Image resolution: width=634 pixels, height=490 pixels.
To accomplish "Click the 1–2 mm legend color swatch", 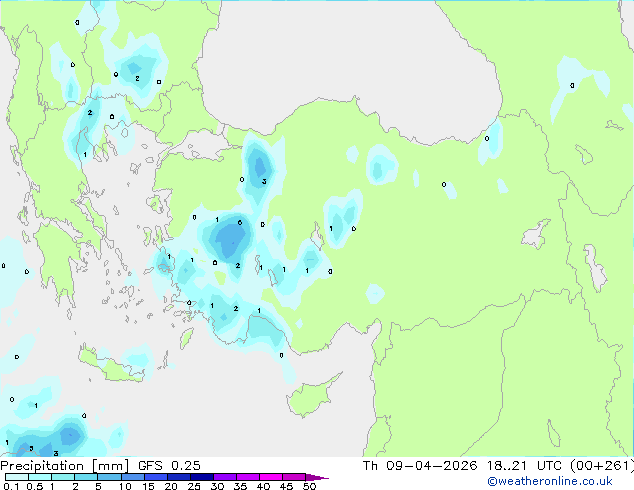I will click(x=63, y=477).
